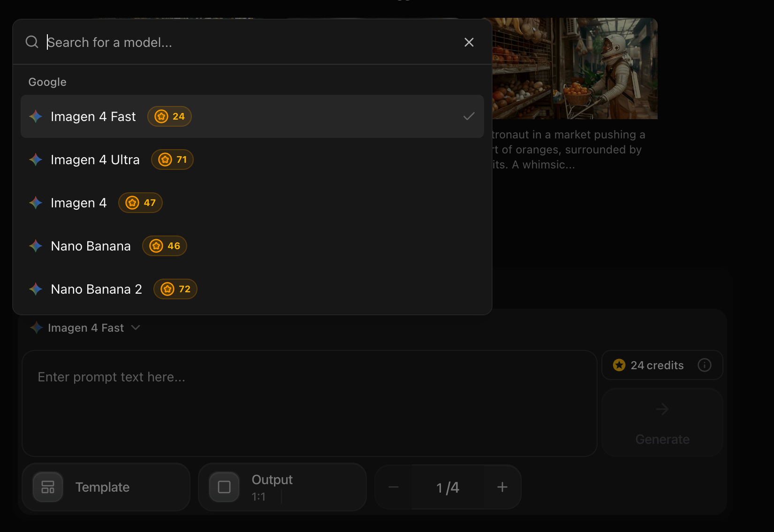
Task: Pick Nano Banana 2 model
Action: (x=252, y=289)
